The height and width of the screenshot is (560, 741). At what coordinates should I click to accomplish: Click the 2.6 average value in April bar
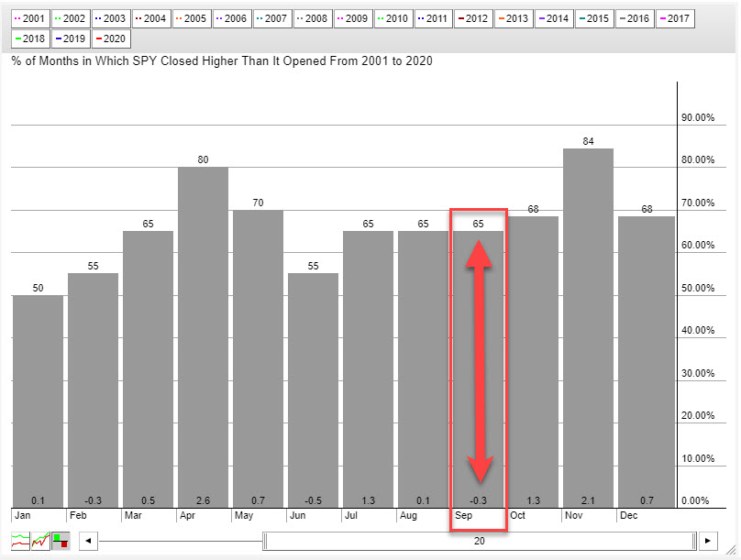pos(204,500)
